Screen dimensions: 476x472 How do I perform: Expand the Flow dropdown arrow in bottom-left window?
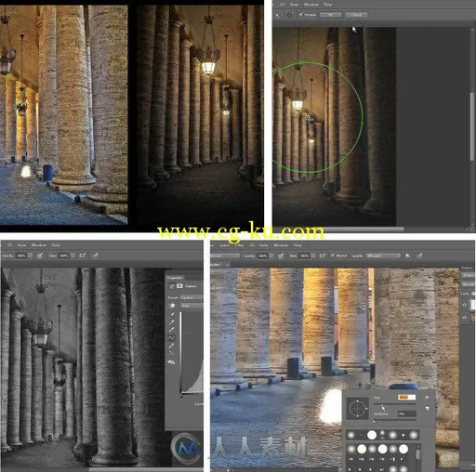73,256
